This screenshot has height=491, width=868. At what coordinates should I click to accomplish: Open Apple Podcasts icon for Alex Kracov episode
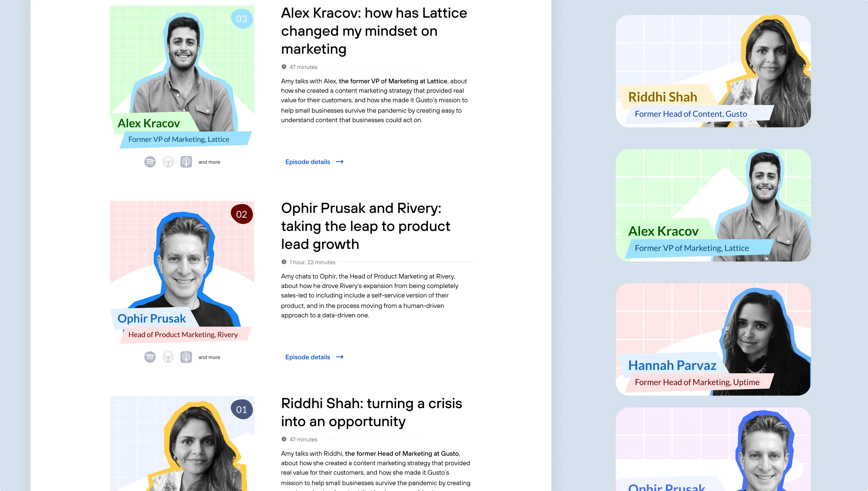186,162
